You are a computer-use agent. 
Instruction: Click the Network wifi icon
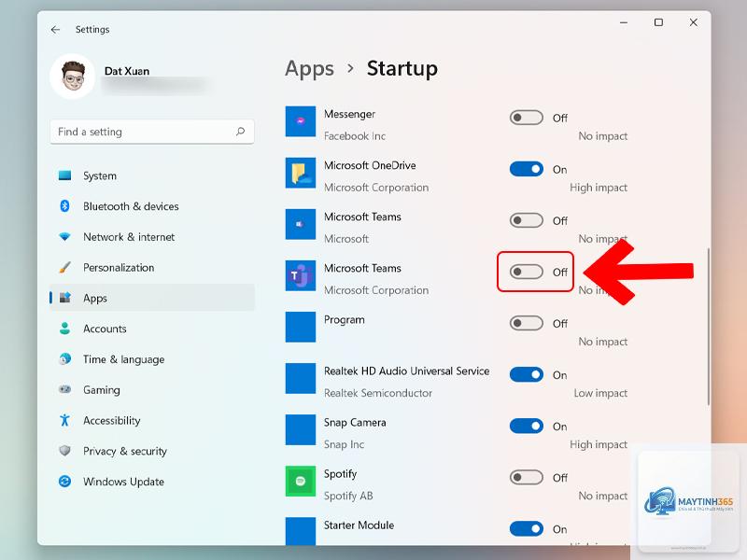64,237
